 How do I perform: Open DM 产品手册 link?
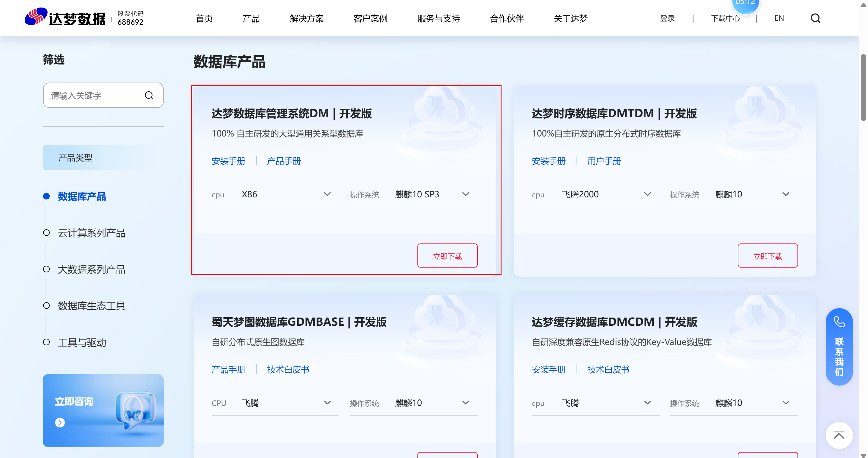point(284,161)
